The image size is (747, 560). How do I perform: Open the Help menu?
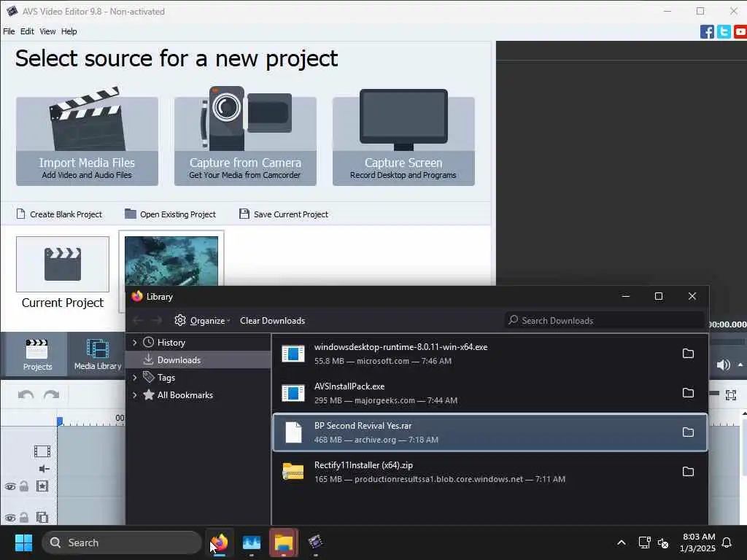69,31
